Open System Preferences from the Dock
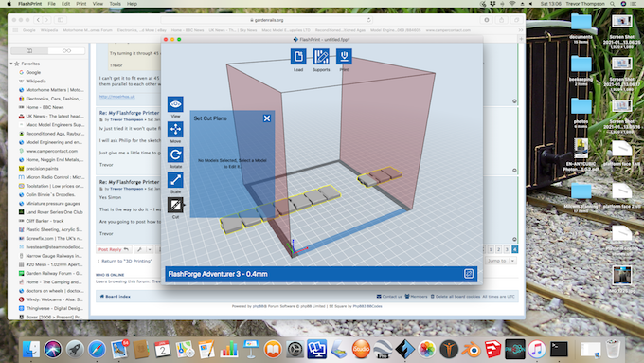 pyautogui.click(x=295, y=349)
